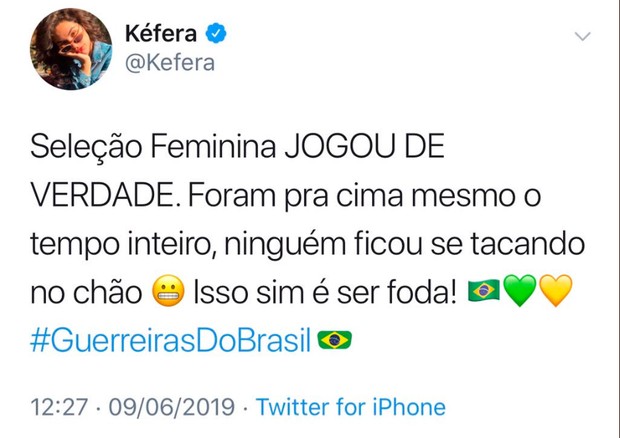The width and height of the screenshot is (620, 438).
Task: Click the Brazil flag beside the hashtag
Action: [335, 340]
